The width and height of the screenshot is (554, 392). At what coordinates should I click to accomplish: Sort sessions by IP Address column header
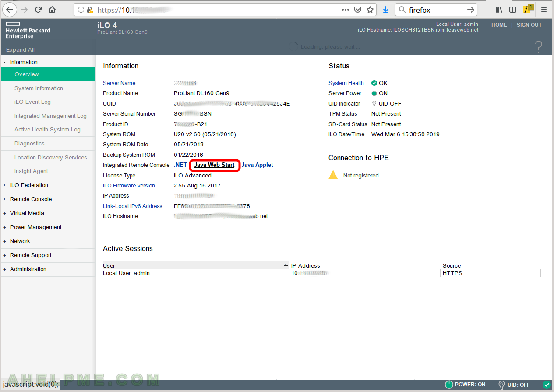pyautogui.click(x=365, y=265)
